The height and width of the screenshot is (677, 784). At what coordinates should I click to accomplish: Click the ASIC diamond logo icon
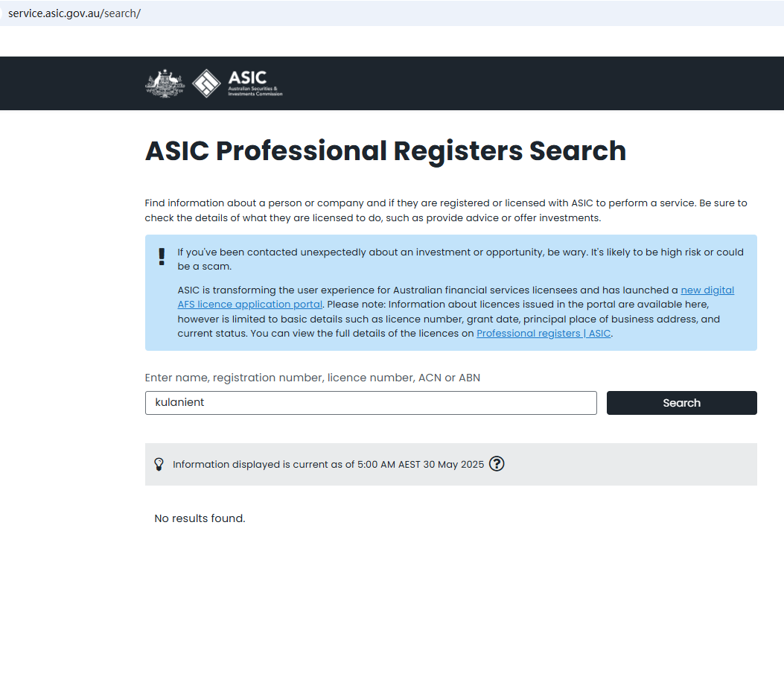206,83
